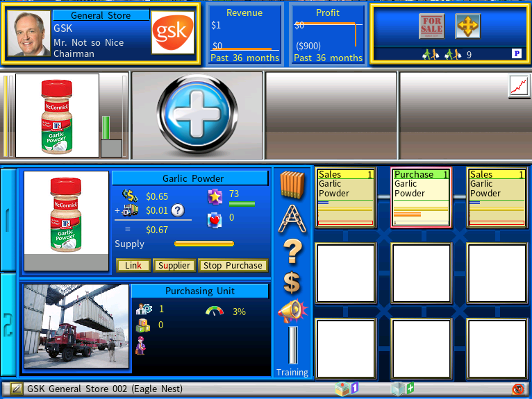Open the Revenue past 36 months graph
532x399 pixels.
(244, 35)
